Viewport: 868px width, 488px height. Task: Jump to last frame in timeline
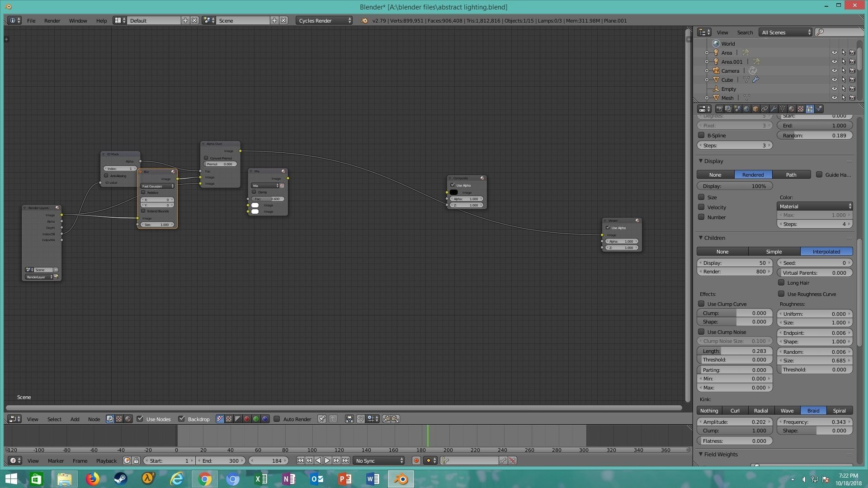[x=345, y=460]
